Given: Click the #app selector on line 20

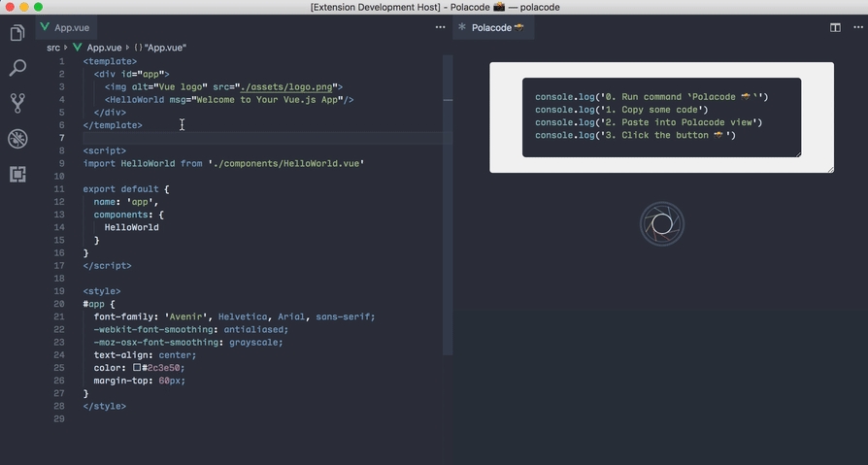Looking at the screenshot, I should [93, 304].
